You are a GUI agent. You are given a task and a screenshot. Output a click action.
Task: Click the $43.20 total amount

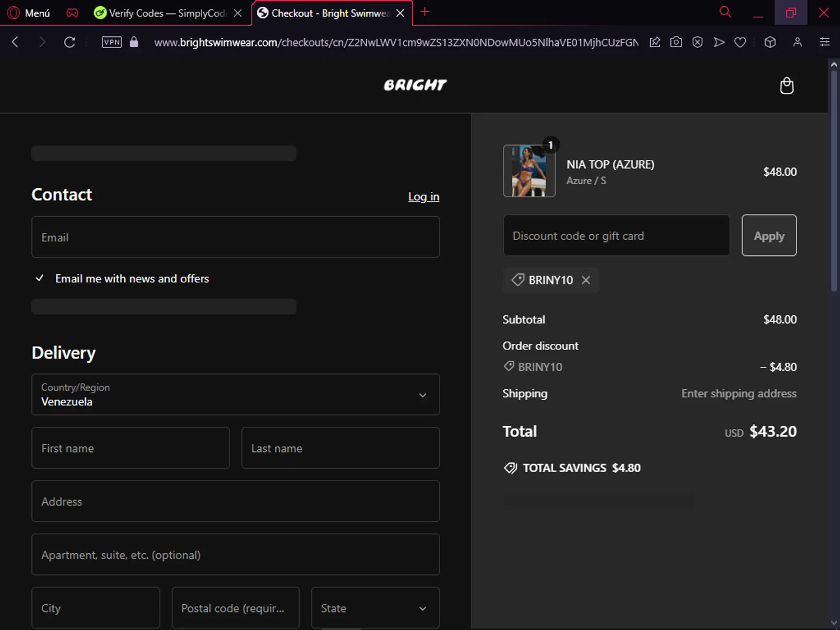[773, 431]
